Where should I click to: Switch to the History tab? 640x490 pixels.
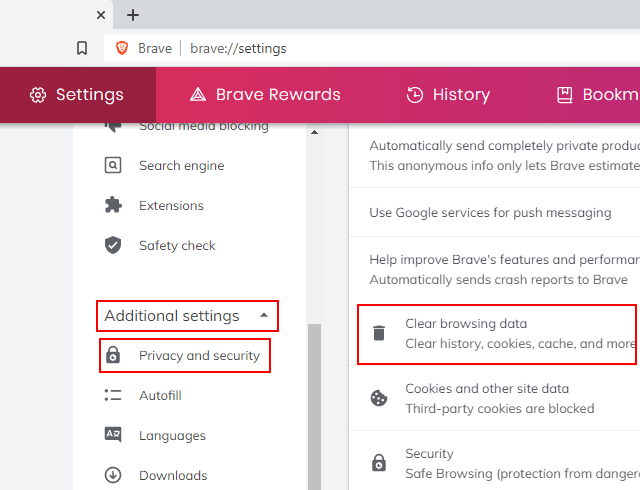tap(448, 95)
